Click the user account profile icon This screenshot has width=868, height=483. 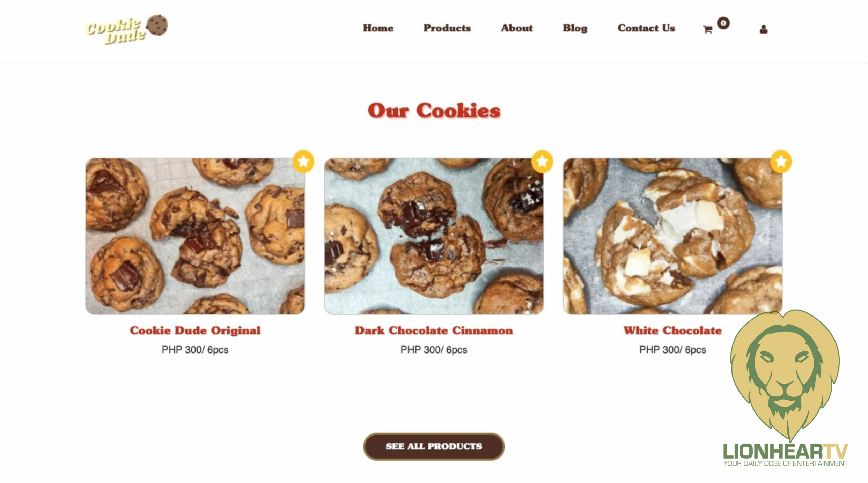pos(763,29)
